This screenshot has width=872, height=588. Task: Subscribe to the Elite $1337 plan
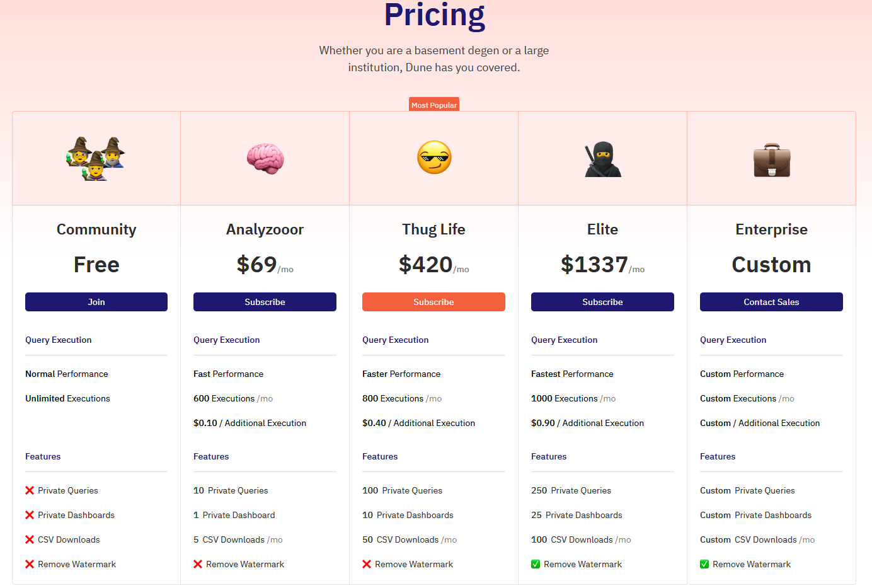coord(602,302)
